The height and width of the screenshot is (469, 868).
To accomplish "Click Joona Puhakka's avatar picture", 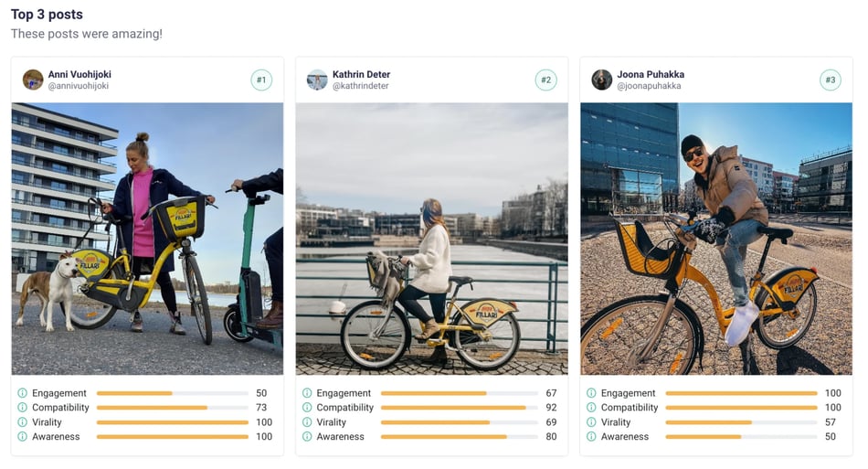I will pyautogui.click(x=602, y=80).
